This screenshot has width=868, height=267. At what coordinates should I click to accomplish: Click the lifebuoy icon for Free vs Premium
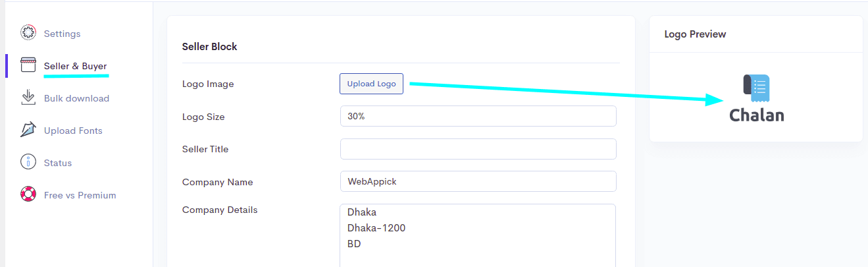[28, 194]
